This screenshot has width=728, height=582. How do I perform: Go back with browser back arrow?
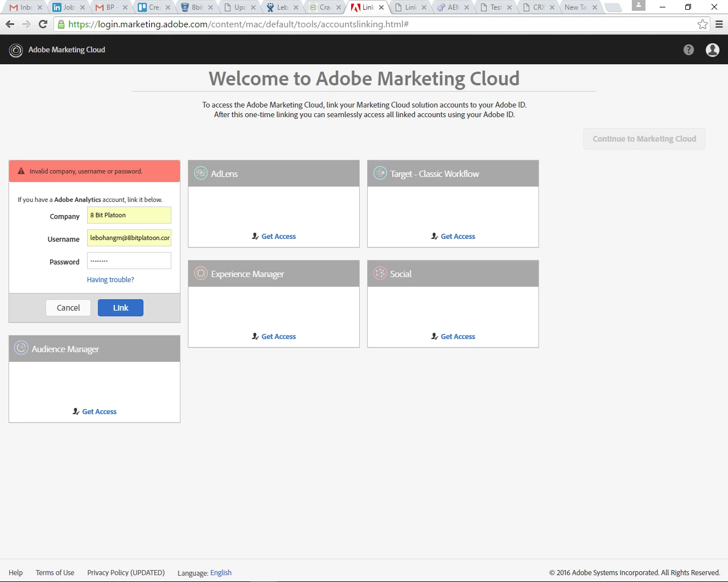point(10,24)
